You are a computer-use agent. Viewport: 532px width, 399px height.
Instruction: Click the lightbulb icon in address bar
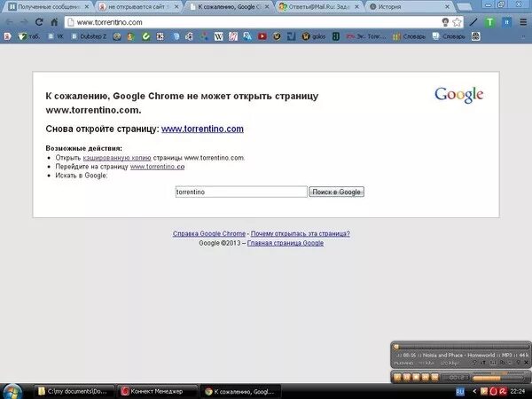(x=445, y=22)
